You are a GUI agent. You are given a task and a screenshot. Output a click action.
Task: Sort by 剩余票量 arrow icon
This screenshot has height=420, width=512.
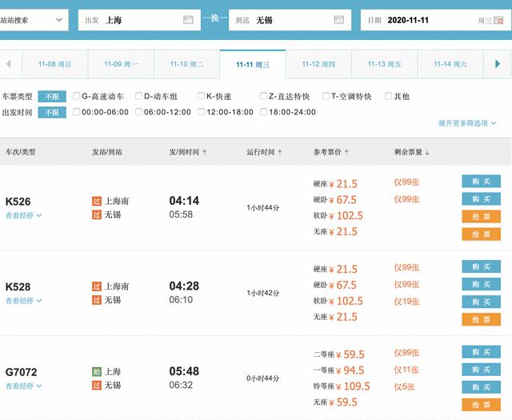[427, 151]
